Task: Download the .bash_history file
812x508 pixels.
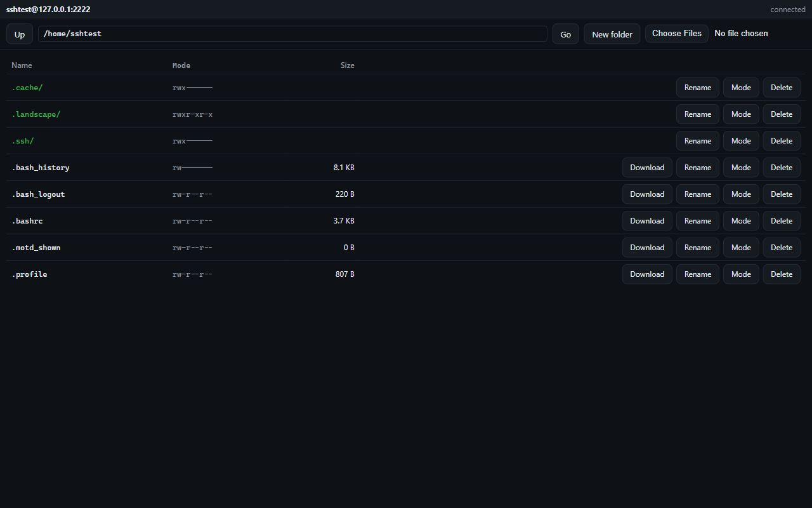Action: [647, 168]
